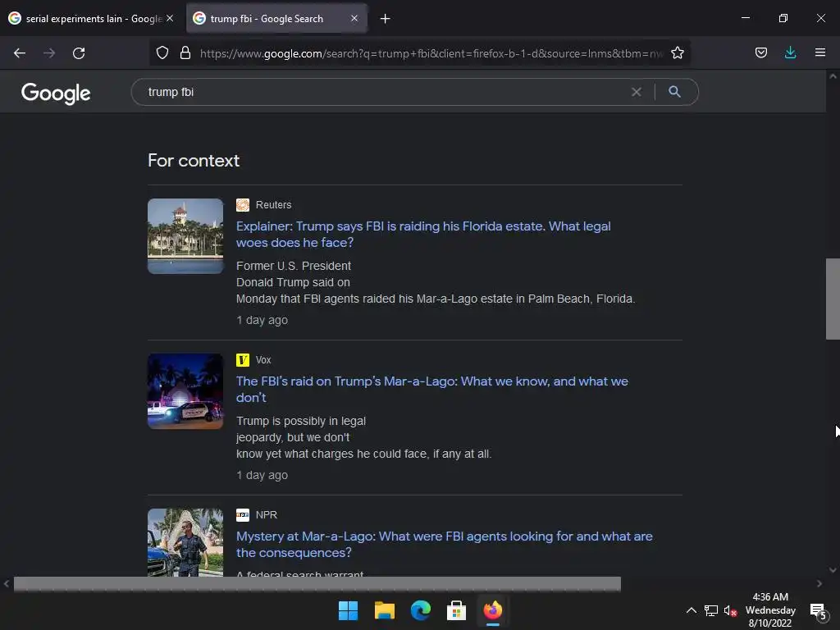Click the Vox article snippet text
Viewport: 840px width, 630px height.
[x=363, y=438]
